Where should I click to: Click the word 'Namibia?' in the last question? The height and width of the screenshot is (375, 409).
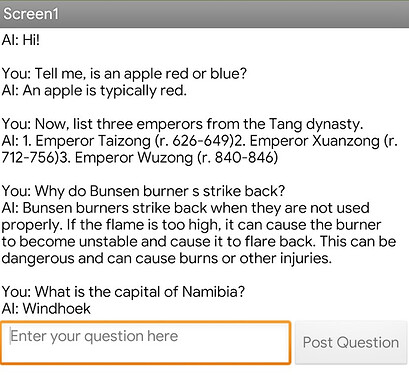[214, 292]
